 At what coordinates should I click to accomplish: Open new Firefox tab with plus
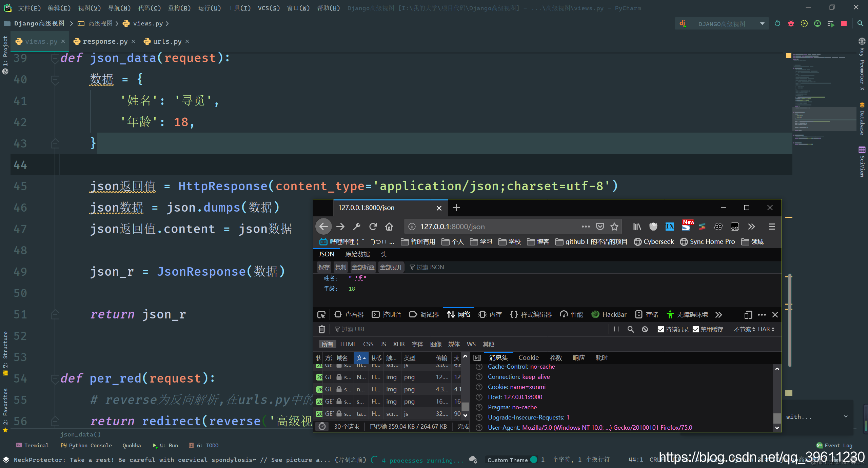[x=456, y=208]
